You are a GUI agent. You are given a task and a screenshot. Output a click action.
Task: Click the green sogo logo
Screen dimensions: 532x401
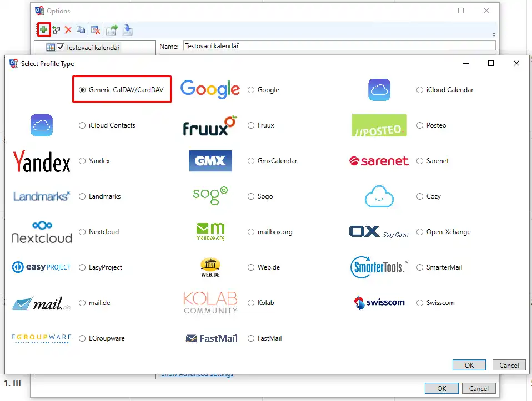click(x=210, y=196)
